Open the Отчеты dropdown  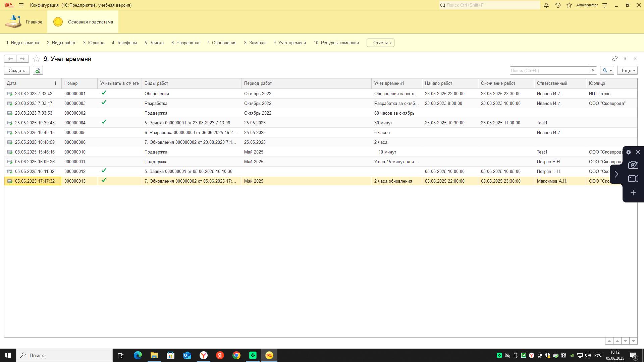click(380, 43)
